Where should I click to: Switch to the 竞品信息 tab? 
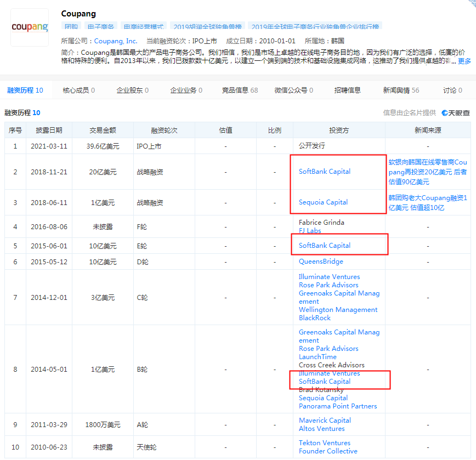pyautogui.click(x=240, y=90)
